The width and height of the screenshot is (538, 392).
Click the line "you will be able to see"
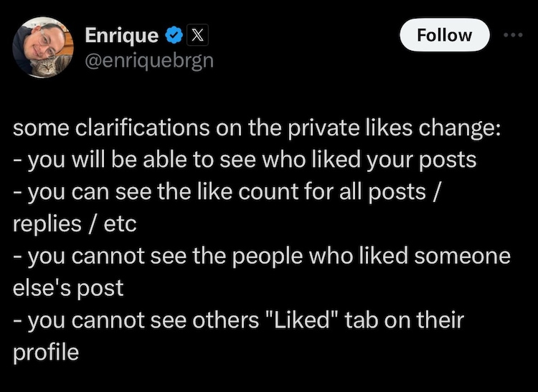(245, 161)
